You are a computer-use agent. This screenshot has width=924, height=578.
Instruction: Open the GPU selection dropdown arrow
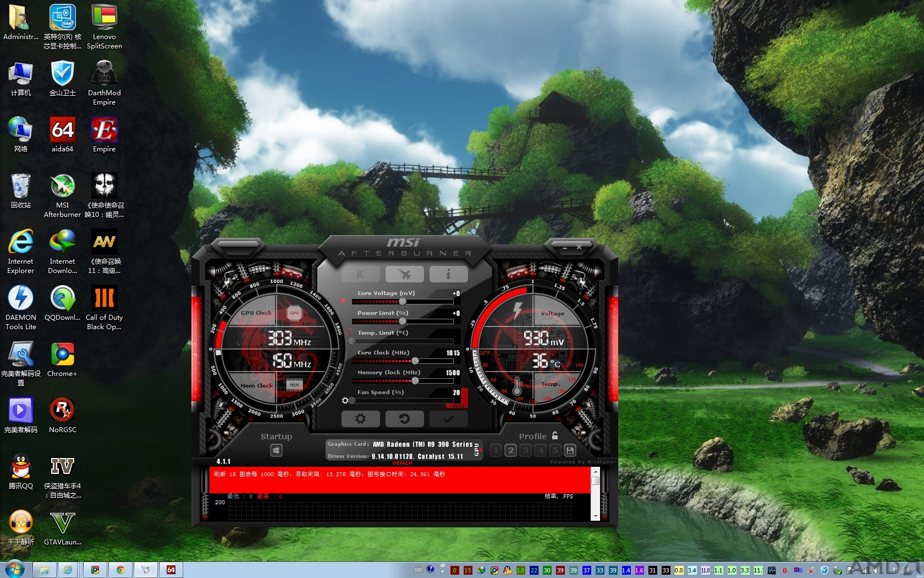(481, 450)
